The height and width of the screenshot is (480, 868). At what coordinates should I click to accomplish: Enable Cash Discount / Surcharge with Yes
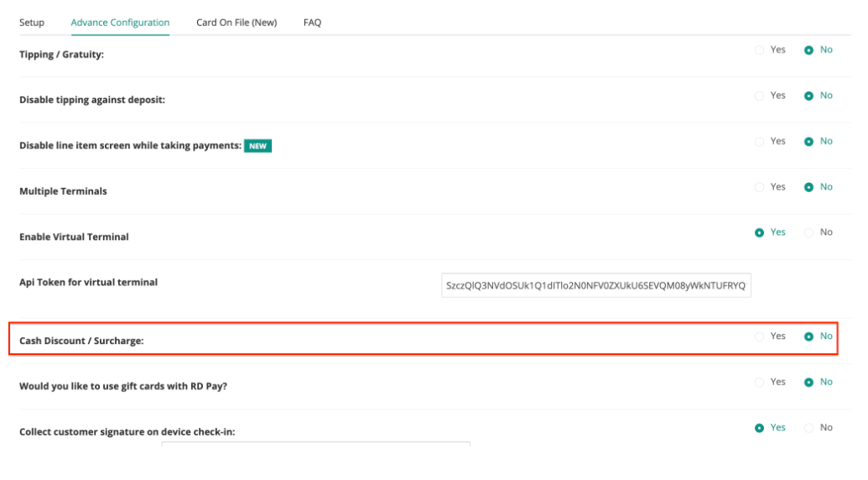[760, 337]
